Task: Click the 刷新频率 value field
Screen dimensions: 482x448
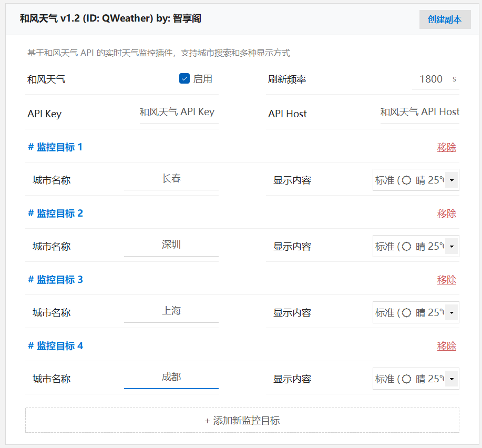Action: point(431,79)
